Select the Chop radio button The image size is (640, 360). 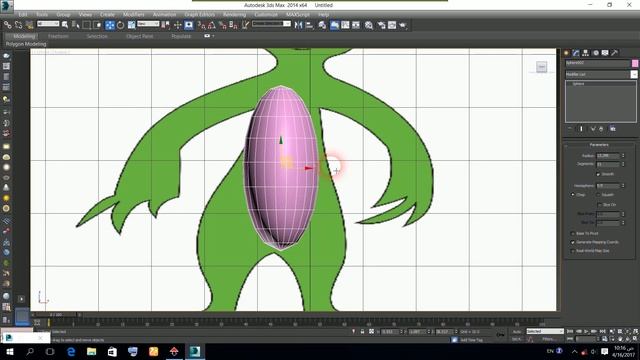click(x=573, y=195)
